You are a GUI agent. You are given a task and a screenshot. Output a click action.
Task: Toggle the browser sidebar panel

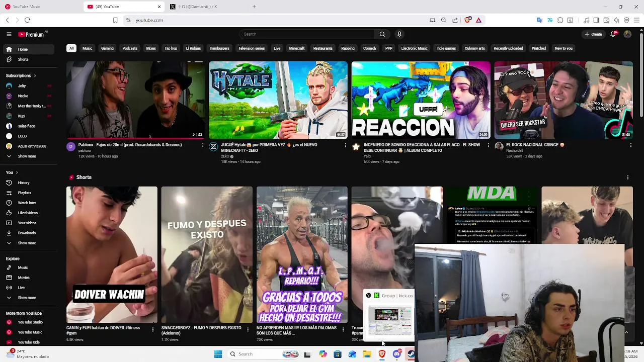[x=596, y=20]
